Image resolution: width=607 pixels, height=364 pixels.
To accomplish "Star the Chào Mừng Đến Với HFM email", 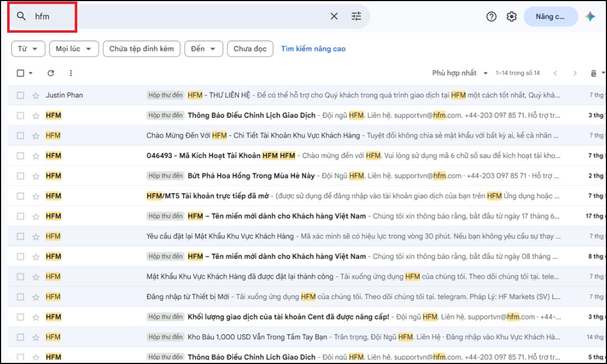I will tap(36, 136).
